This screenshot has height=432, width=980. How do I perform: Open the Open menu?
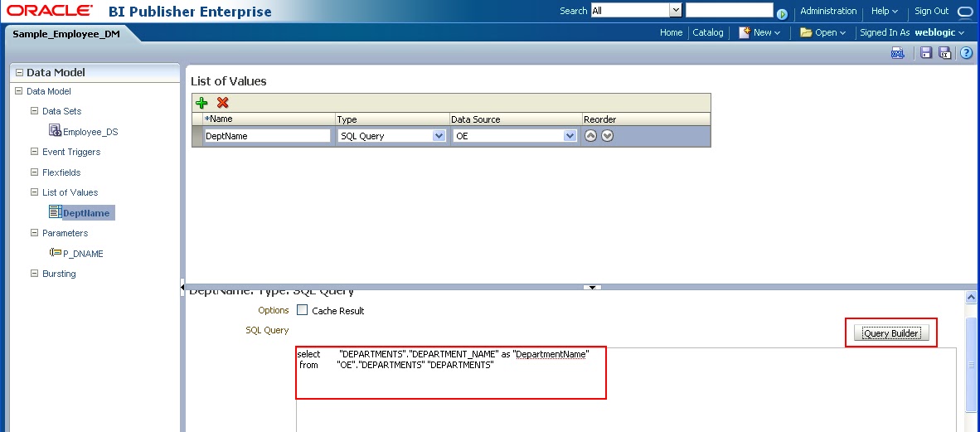(x=831, y=32)
